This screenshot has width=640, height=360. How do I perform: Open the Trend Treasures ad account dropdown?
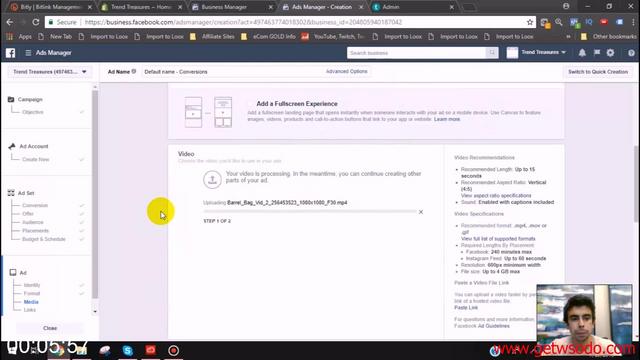click(x=50, y=72)
